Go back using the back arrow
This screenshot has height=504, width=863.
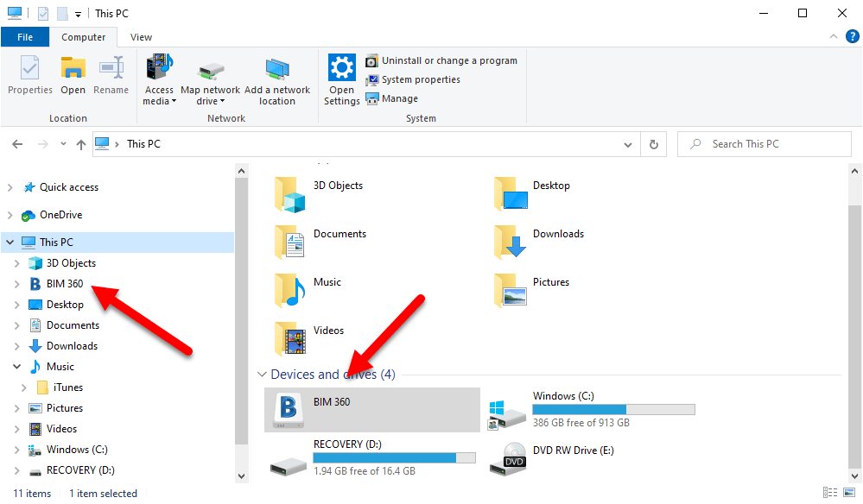[17, 144]
